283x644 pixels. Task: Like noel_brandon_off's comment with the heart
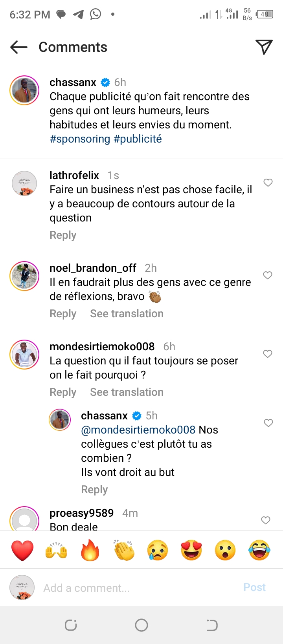[268, 275]
